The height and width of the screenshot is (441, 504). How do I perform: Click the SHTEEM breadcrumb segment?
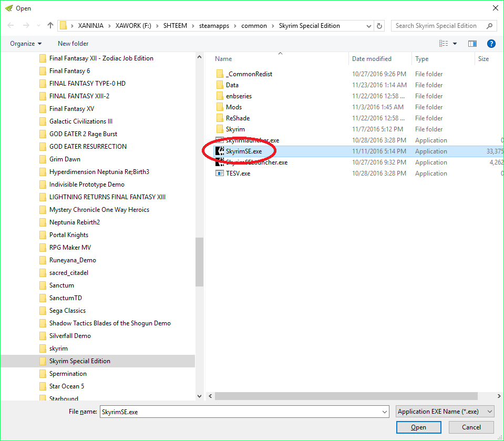coord(175,26)
